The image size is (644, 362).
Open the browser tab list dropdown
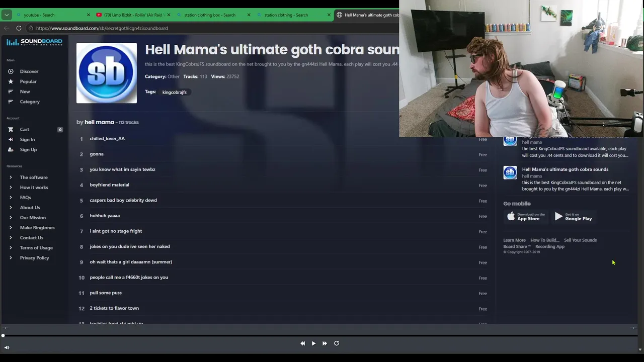(7, 15)
